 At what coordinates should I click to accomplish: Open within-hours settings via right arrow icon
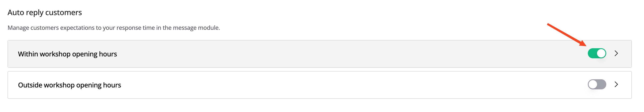coord(616,53)
